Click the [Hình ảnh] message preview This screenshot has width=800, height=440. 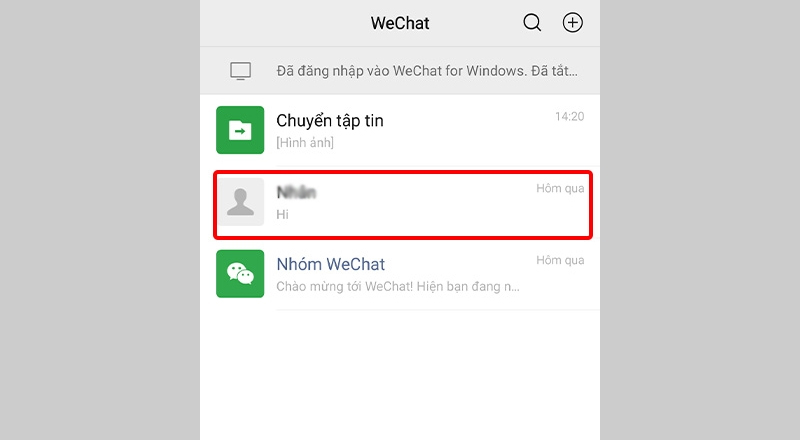(x=305, y=142)
